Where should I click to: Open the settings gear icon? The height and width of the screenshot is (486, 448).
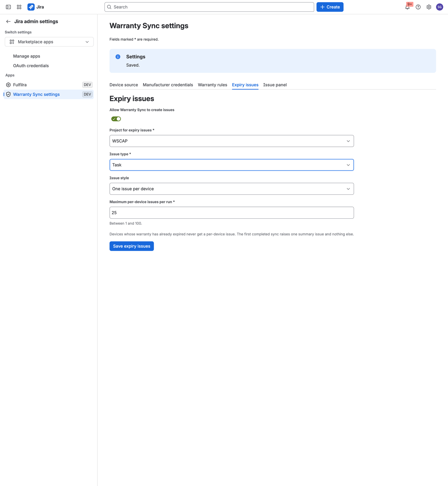pos(429,7)
